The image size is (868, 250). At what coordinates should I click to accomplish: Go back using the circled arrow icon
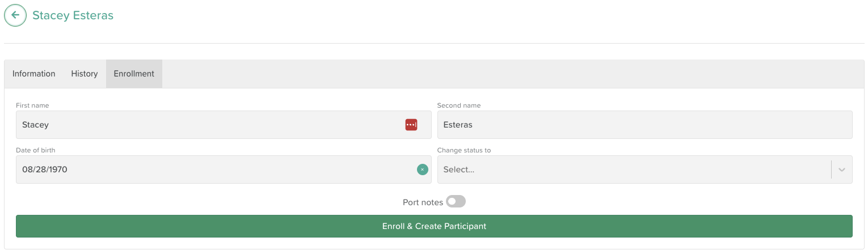click(15, 15)
